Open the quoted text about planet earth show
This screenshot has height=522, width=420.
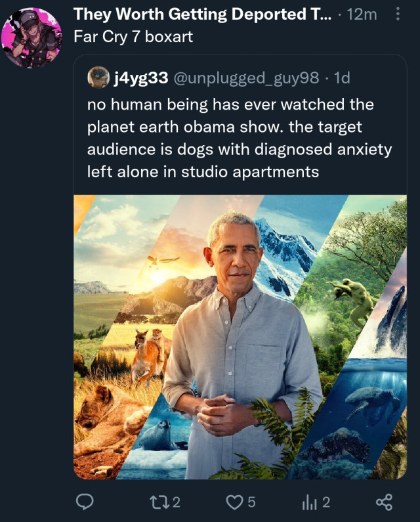pos(240,139)
